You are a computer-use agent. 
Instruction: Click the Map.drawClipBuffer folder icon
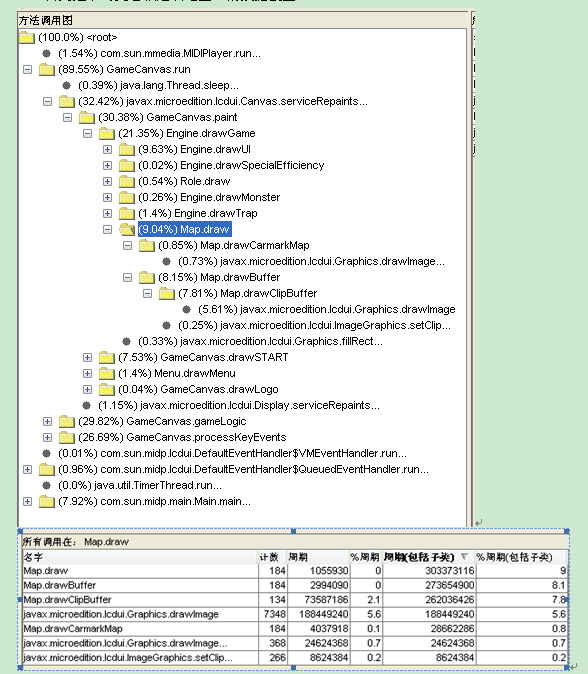166,294
